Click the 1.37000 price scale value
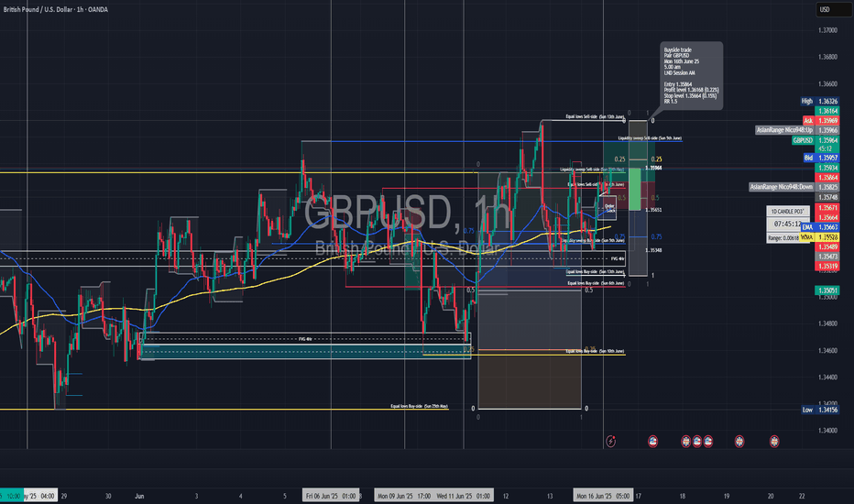The image size is (854, 504). click(827, 30)
